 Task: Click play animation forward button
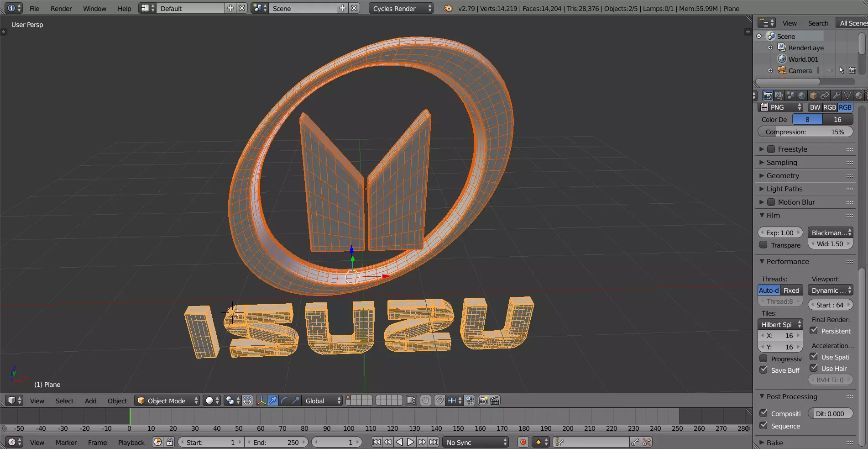point(411,442)
